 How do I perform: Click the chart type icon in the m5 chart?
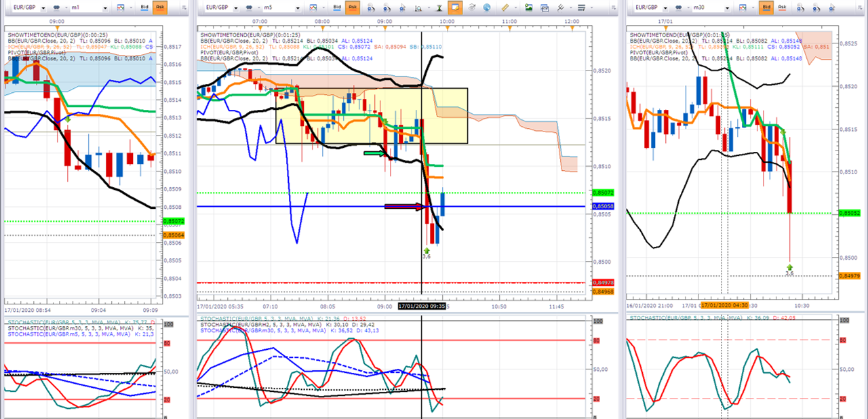313,7
